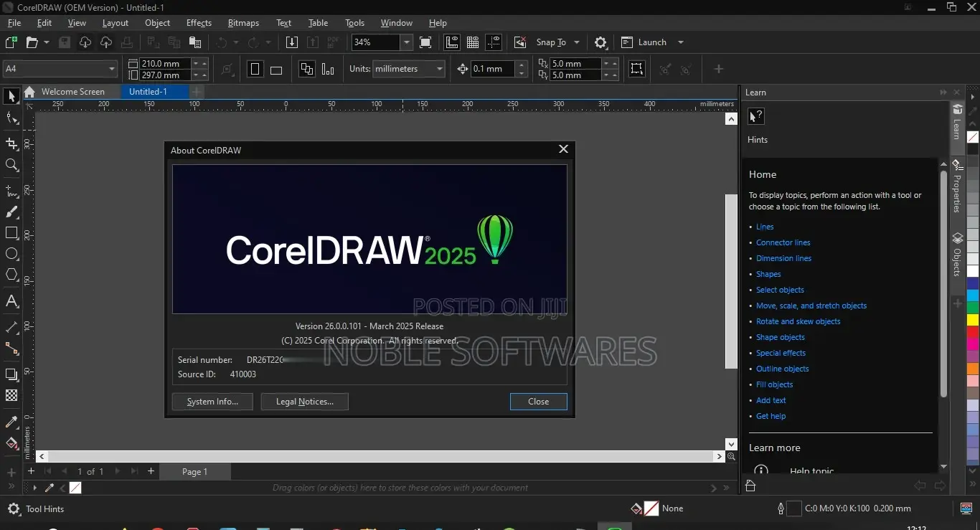The height and width of the screenshot is (530, 980).
Task: Click the Page 1 tab at bottom
Action: [194, 472]
